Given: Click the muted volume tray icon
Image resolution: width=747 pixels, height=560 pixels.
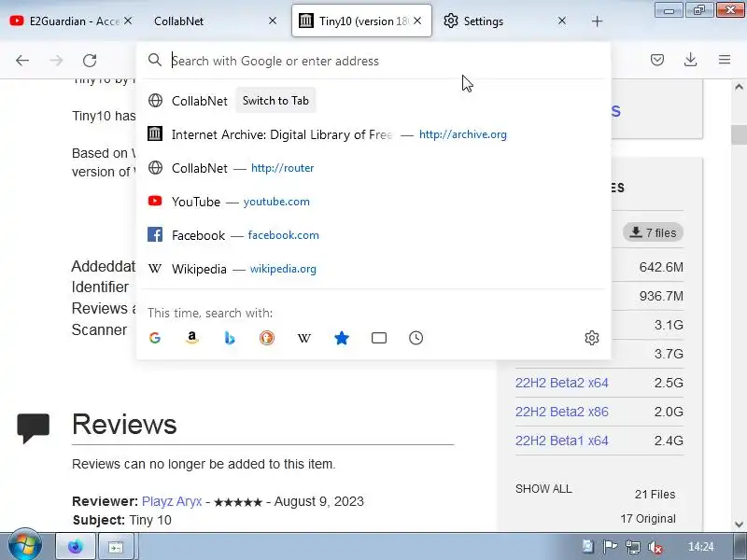Looking at the screenshot, I should pos(655,547).
